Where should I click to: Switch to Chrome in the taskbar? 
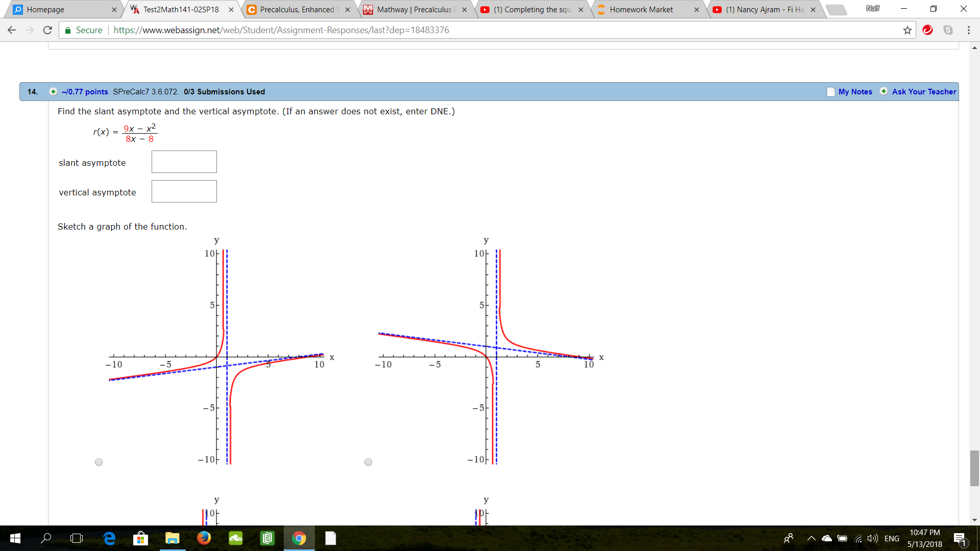(299, 538)
